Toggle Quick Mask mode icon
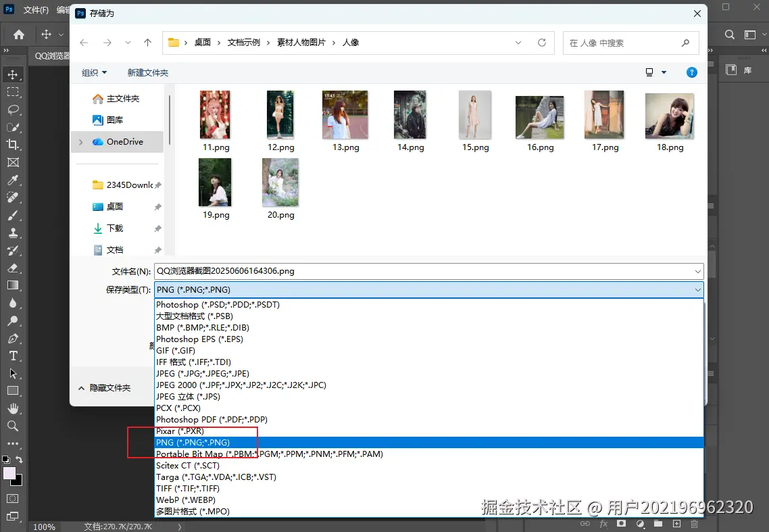 pyautogui.click(x=13, y=499)
